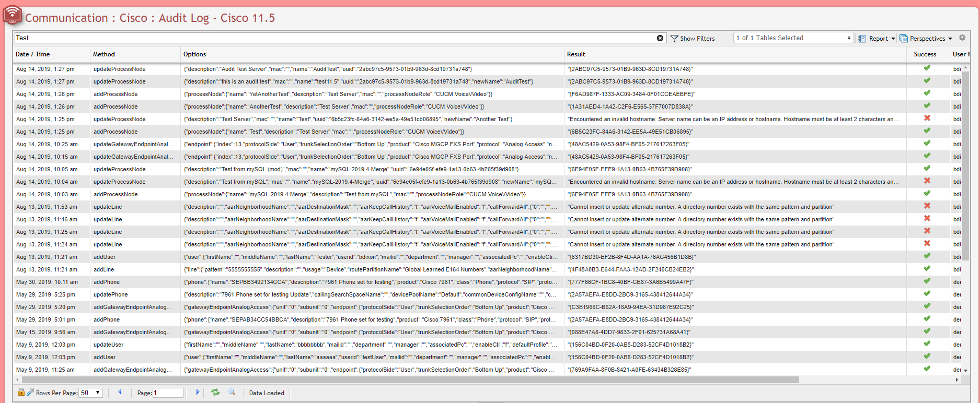Open the Tables Selected dropdown

pyautogui.click(x=793, y=38)
